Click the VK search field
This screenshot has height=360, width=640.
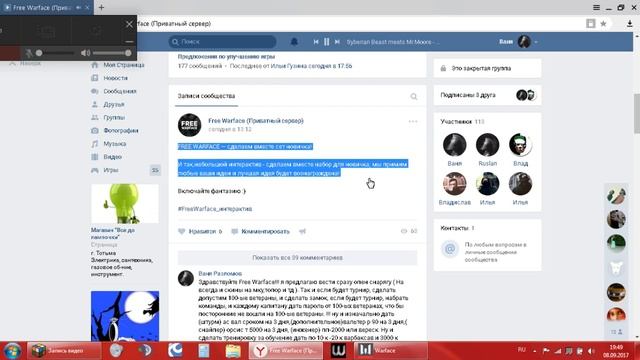click(x=222, y=42)
